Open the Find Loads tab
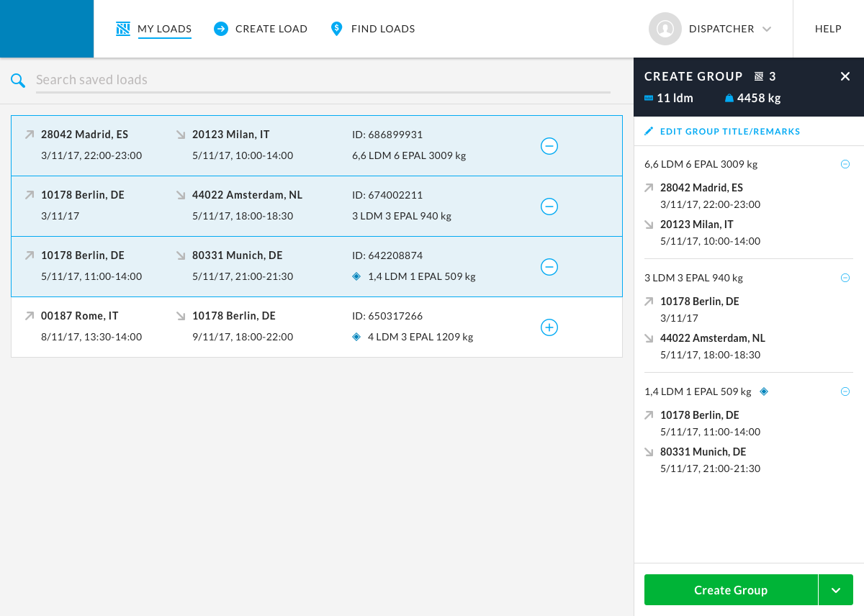The height and width of the screenshot is (616, 864). (383, 29)
